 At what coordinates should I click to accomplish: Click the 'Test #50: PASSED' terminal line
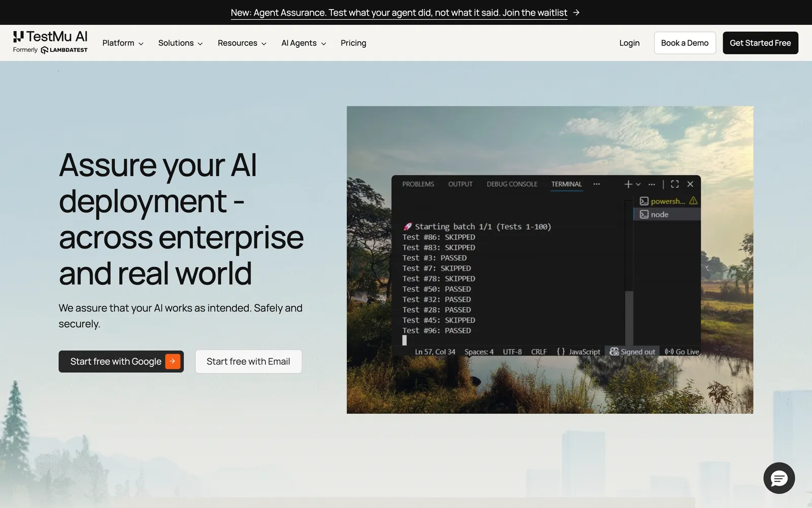(436, 289)
